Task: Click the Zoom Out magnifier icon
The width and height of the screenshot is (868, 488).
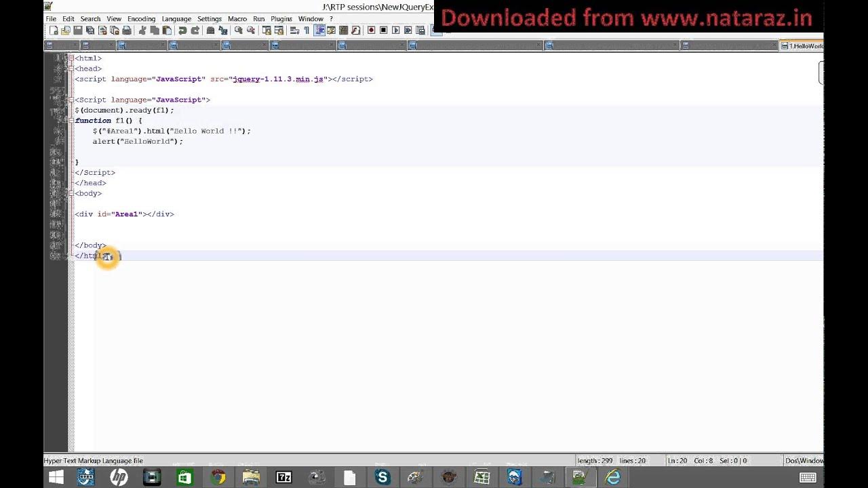Action: tap(251, 30)
